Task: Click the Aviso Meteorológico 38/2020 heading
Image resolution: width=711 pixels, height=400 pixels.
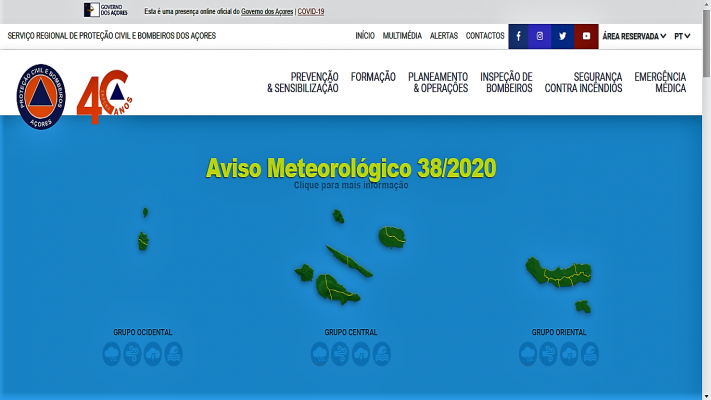Action: pyautogui.click(x=351, y=168)
